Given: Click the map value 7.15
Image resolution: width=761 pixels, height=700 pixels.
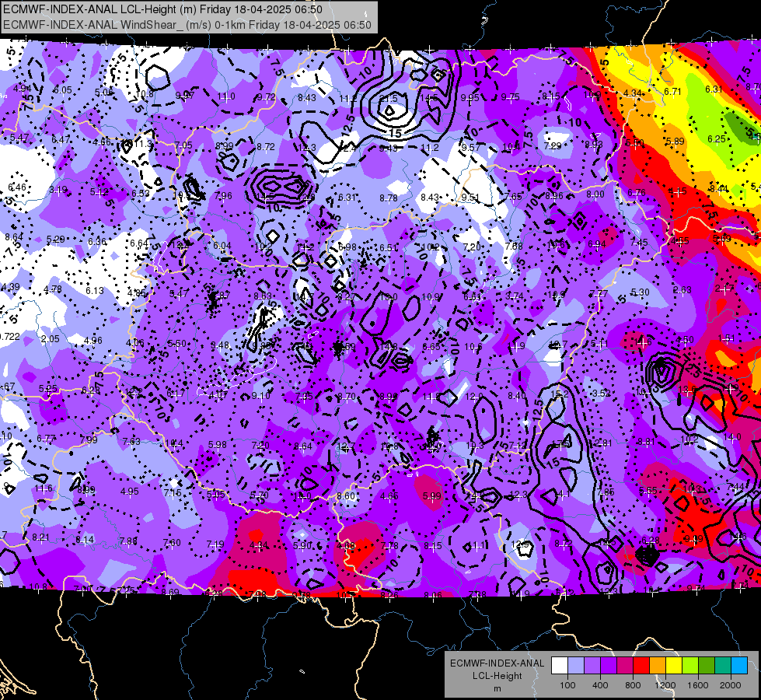Looking at the screenshot, I should (173, 492).
